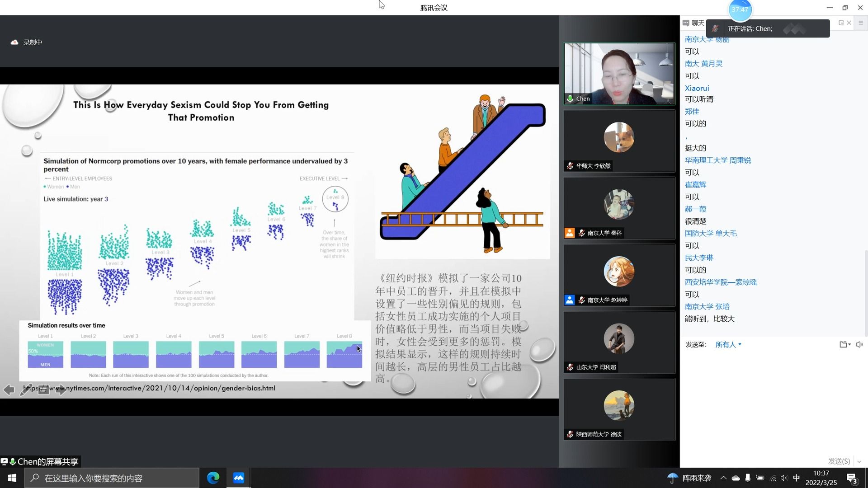Click chat sender name Xiaorui

tap(697, 88)
